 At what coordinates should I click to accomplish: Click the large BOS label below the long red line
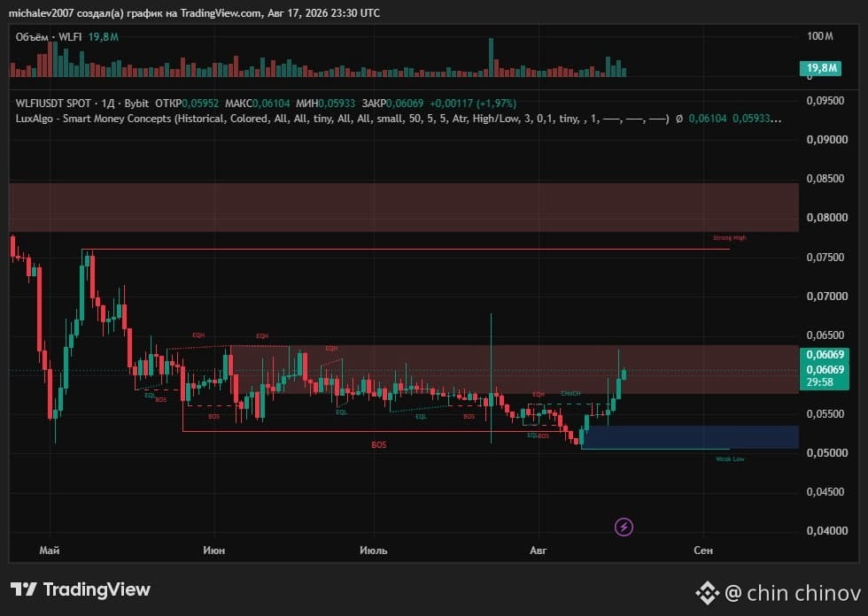pyautogui.click(x=379, y=445)
